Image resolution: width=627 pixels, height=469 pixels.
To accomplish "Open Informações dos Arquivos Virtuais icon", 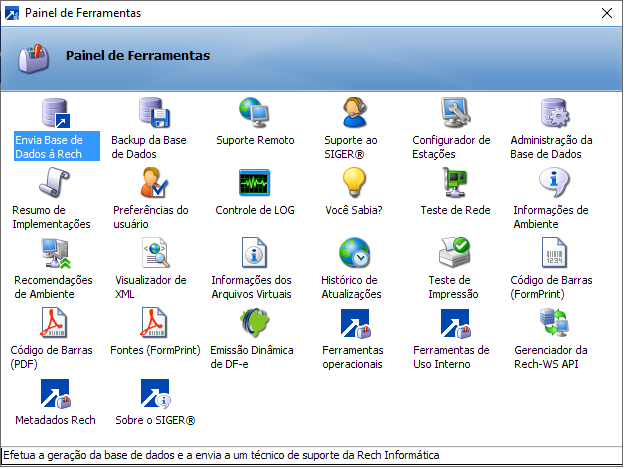I will pos(254,253).
